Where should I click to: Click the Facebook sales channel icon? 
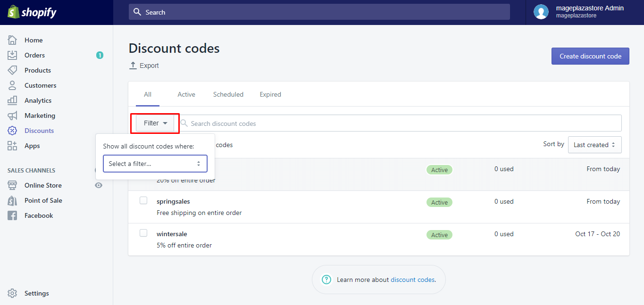tap(12, 215)
